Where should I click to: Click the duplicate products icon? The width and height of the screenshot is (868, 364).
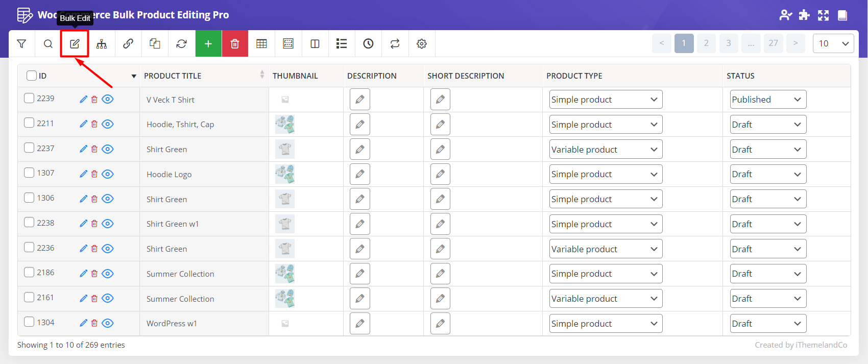pos(155,44)
